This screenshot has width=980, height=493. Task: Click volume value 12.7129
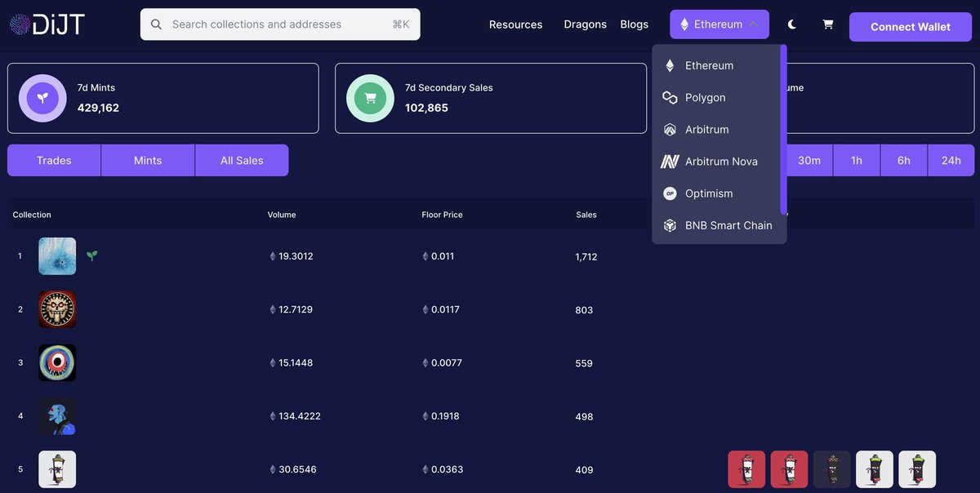click(296, 309)
